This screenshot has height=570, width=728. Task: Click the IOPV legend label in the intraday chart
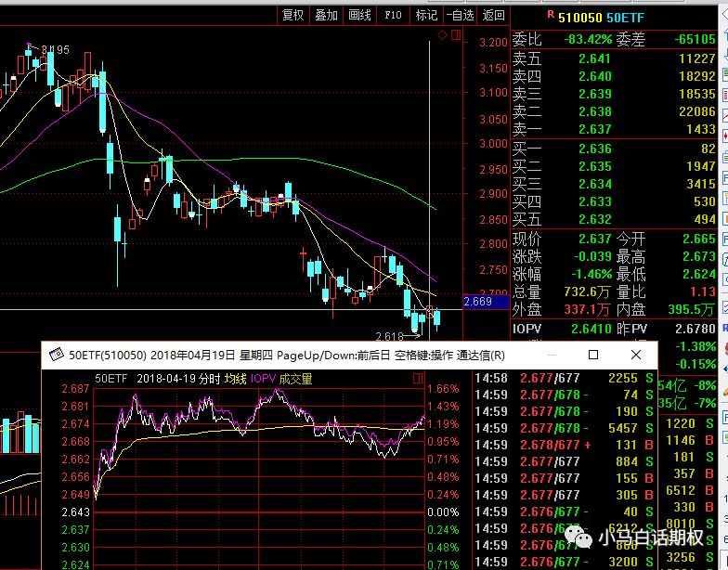tap(264, 379)
